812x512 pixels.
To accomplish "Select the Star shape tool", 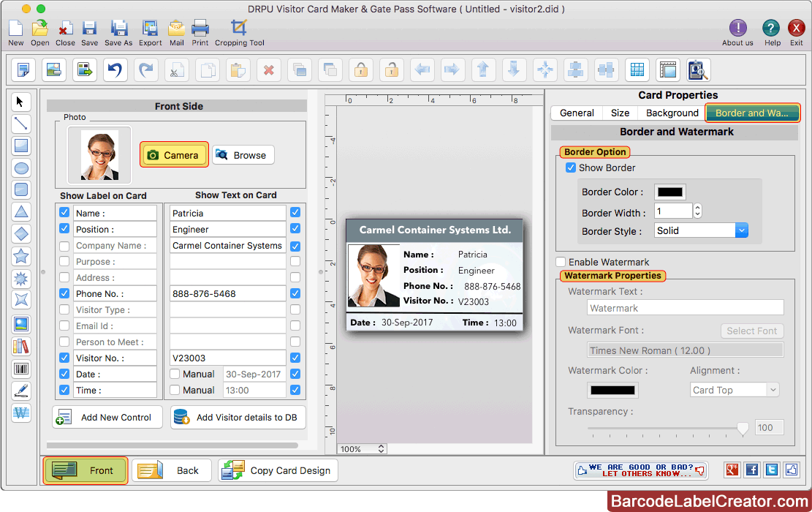I will [x=20, y=256].
